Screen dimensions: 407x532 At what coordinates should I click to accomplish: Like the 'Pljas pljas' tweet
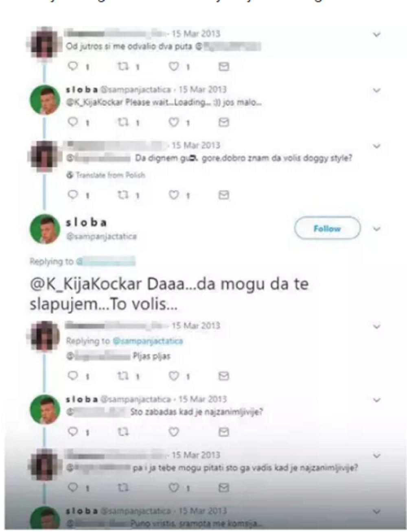(x=174, y=376)
